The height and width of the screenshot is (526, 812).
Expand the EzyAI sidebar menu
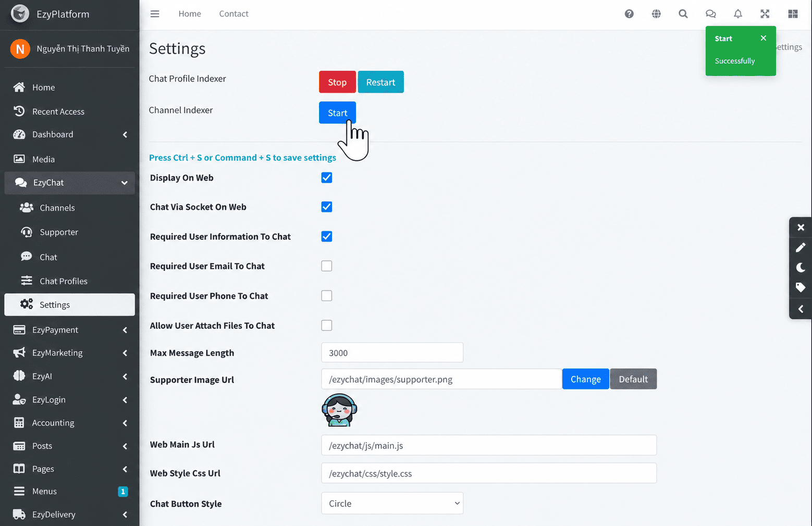click(69, 376)
